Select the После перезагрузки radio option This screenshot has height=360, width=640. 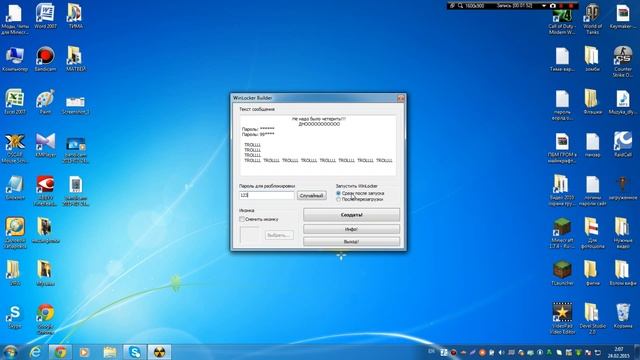360,199
